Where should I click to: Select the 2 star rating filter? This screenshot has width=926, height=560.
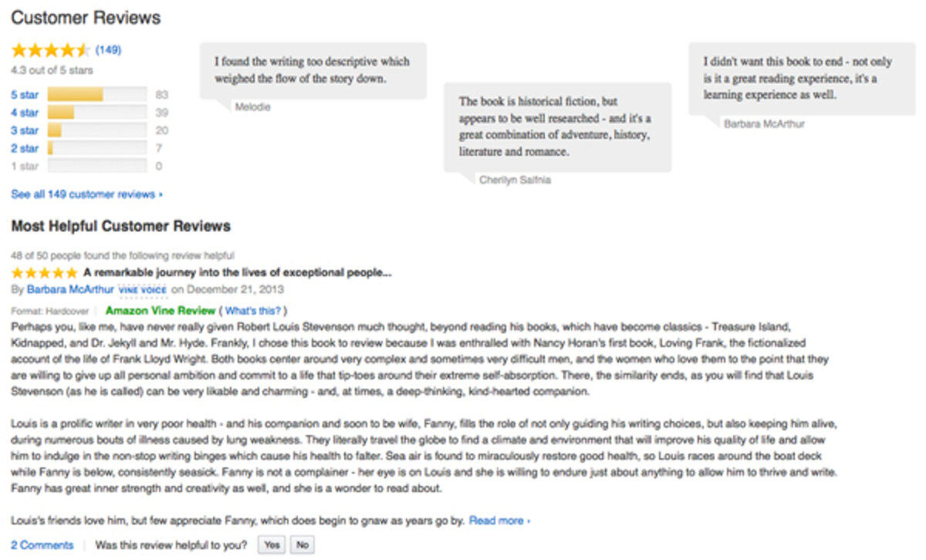click(x=24, y=148)
